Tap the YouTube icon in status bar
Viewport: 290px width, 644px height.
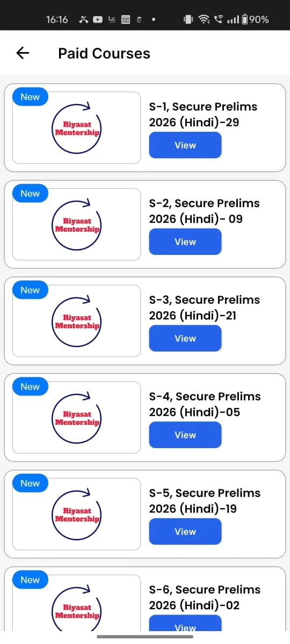98,19
